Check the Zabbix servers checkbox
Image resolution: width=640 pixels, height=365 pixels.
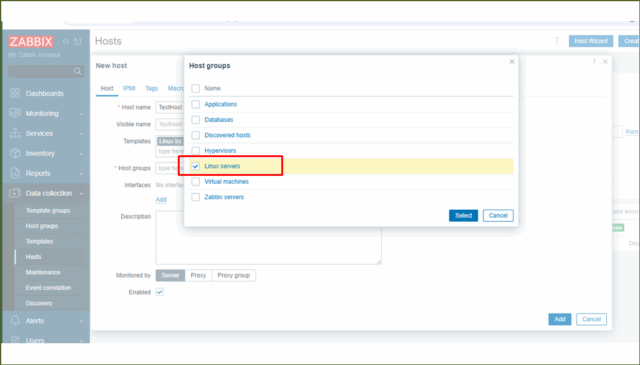[x=196, y=197]
